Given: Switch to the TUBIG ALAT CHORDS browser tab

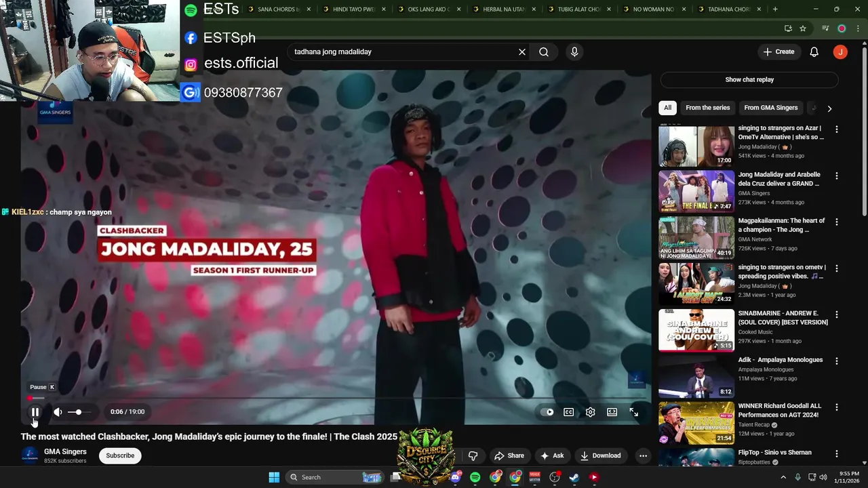Looking at the screenshot, I should (x=578, y=9).
